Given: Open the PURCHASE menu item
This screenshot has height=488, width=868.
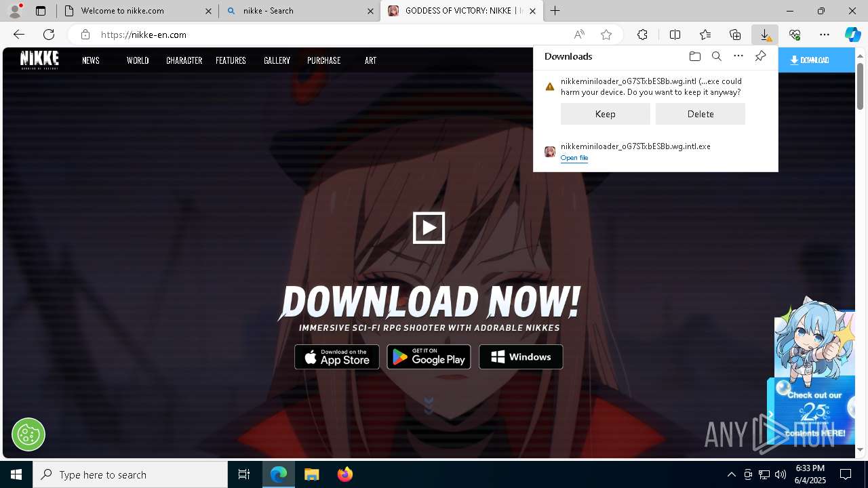Looking at the screenshot, I should click(x=323, y=60).
